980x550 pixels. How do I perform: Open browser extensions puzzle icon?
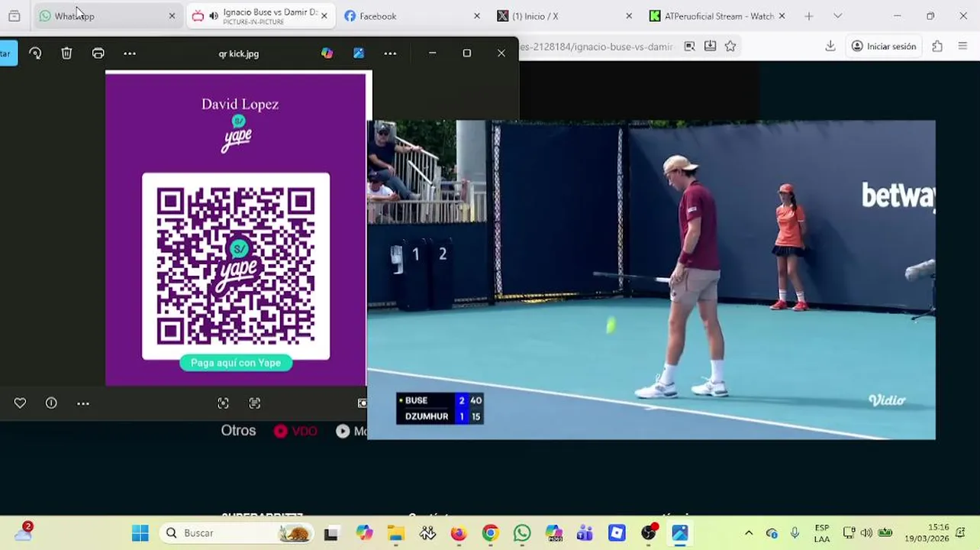pyautogui.click(x=937, y=47)
